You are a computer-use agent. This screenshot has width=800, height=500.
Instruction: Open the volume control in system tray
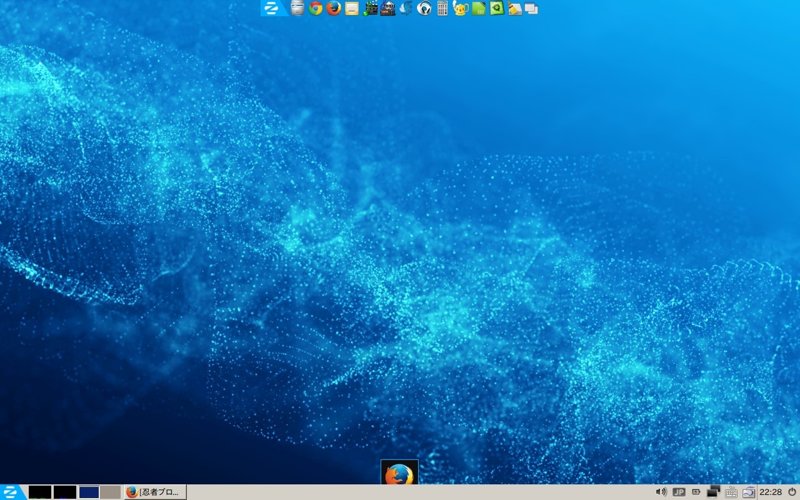661,492
